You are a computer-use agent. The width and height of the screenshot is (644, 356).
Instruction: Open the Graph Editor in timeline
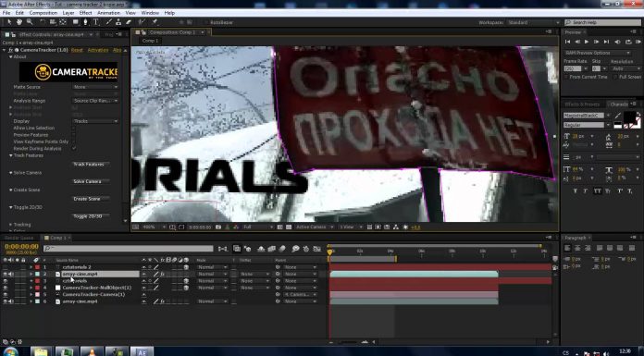pos(316,249)
